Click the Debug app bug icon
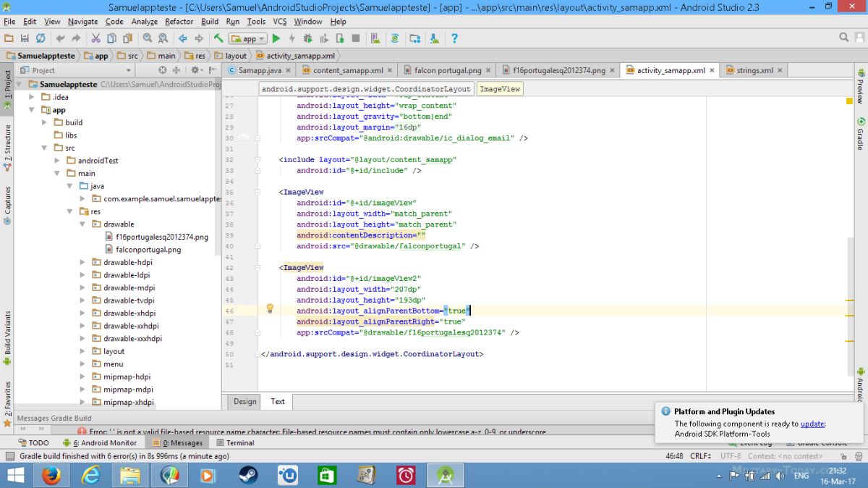 [308, 38]
